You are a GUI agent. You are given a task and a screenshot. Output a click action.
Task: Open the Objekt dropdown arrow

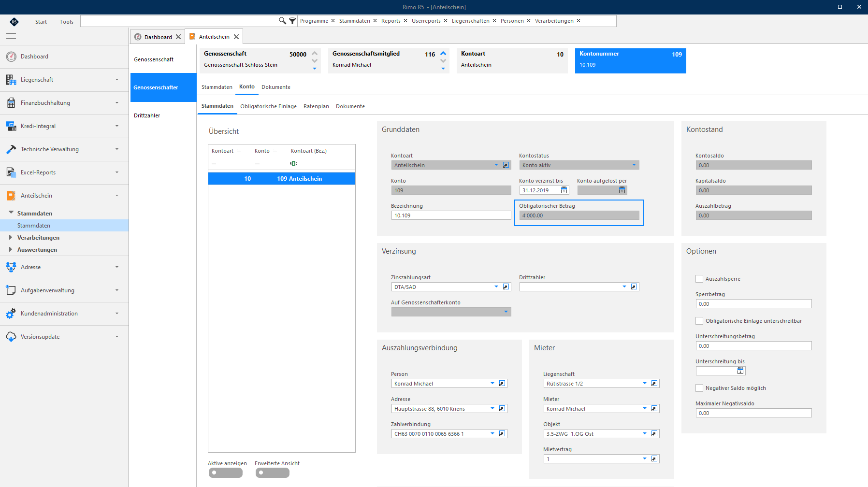coord(644,434)
